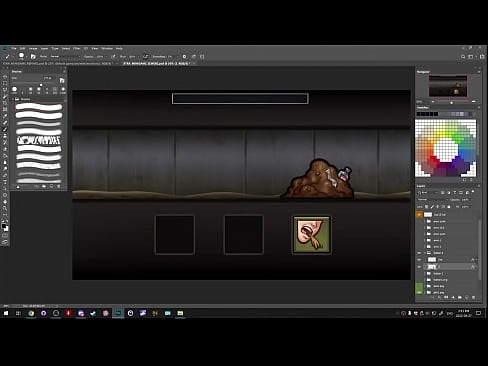The height and width of the screenshot is (366, 488).
Task: Select the Eyedropper tool
Action: [5, 116]
